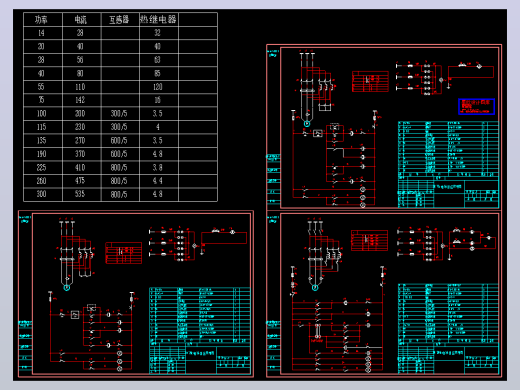Viewport: 520px width, 390px height.
Task: Click the power value 115
Action: tap(41, 127)
